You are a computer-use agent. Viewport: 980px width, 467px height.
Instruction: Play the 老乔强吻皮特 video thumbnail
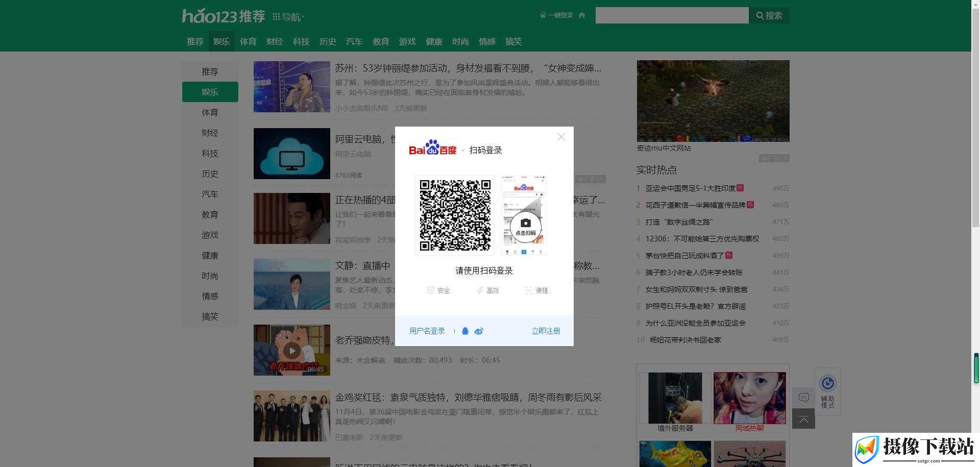click(292, 350)
